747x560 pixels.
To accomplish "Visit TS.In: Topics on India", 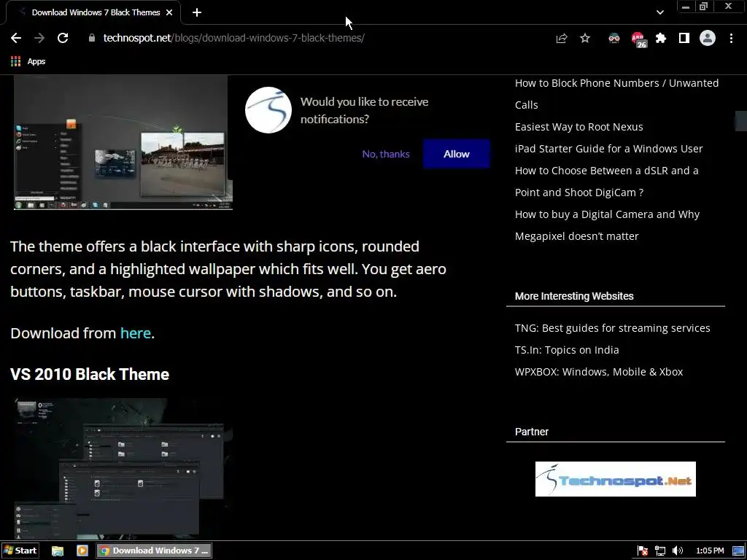I will click(x=567, y=350).
